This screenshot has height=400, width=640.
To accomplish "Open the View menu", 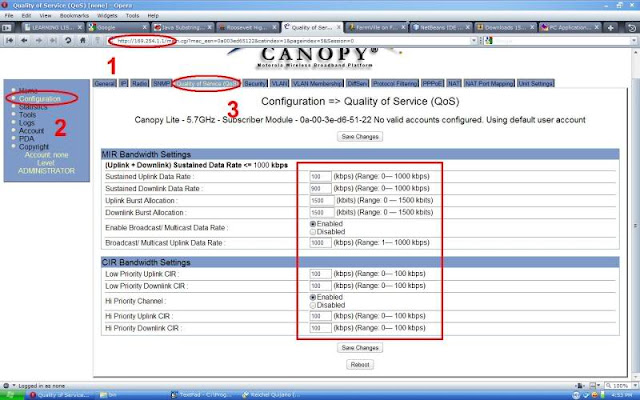I will tap(45, 16).
